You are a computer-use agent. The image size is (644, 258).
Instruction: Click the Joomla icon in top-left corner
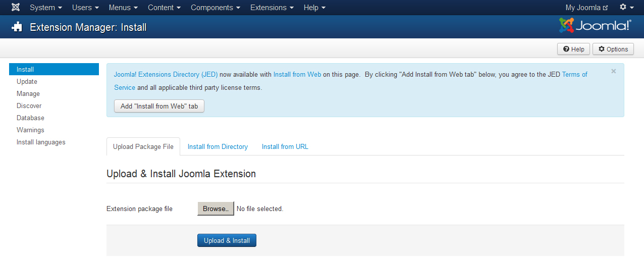pyautogui.click(x=16, y=8)
